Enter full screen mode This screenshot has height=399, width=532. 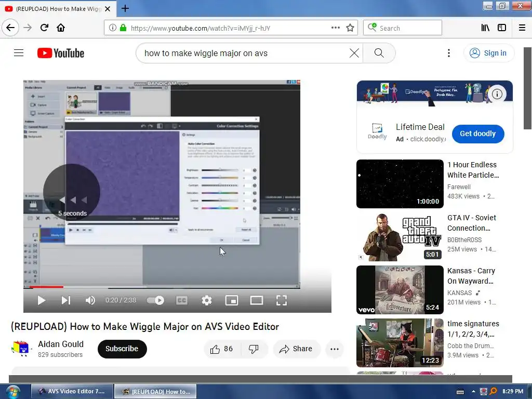[x=282, y=300]
